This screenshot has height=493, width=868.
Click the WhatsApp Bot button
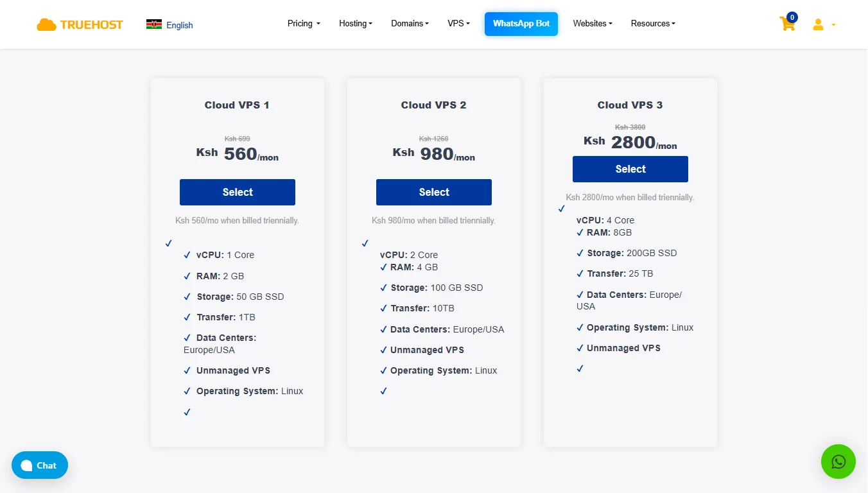521,24
